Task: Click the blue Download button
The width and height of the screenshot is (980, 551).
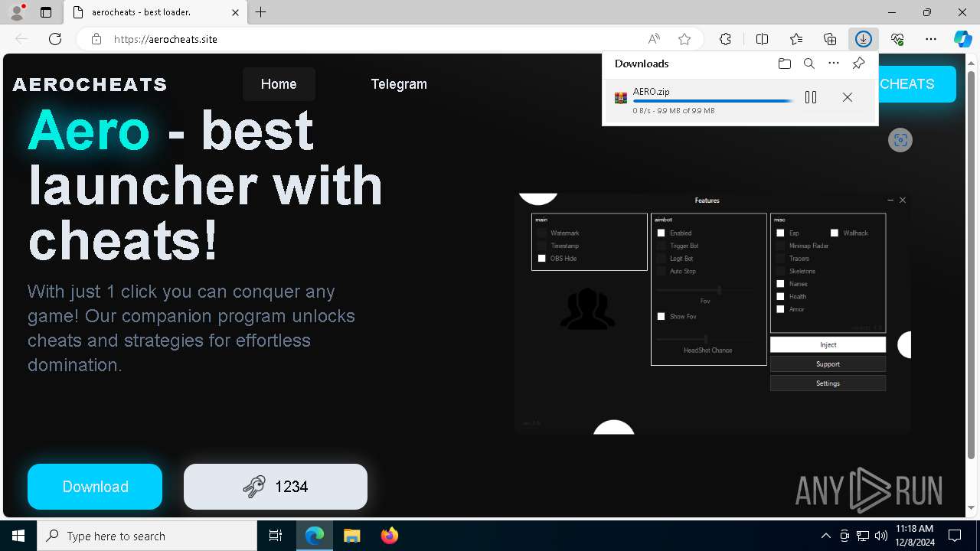Action: click(95, 487)
